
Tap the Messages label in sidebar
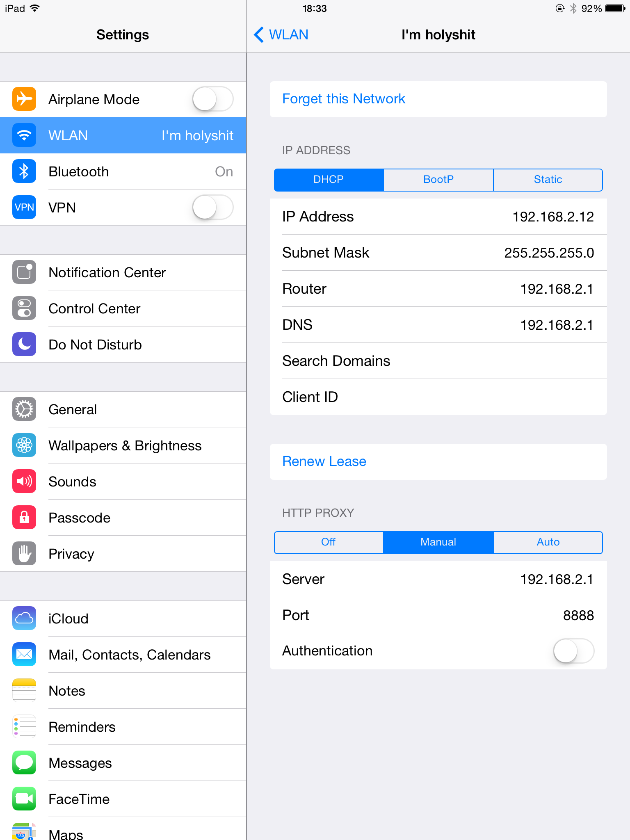click(80, 763)
